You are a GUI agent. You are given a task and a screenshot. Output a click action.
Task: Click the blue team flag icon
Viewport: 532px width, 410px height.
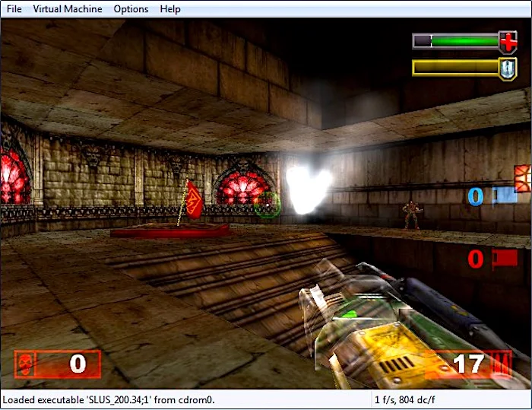(x=505, y=195)
